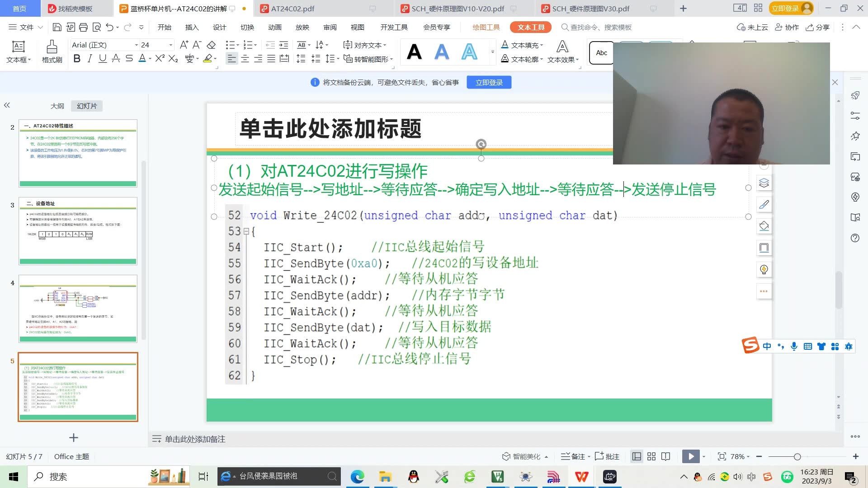
Task: Click the redo arrow icon
Action: click(x=127, y=27)
